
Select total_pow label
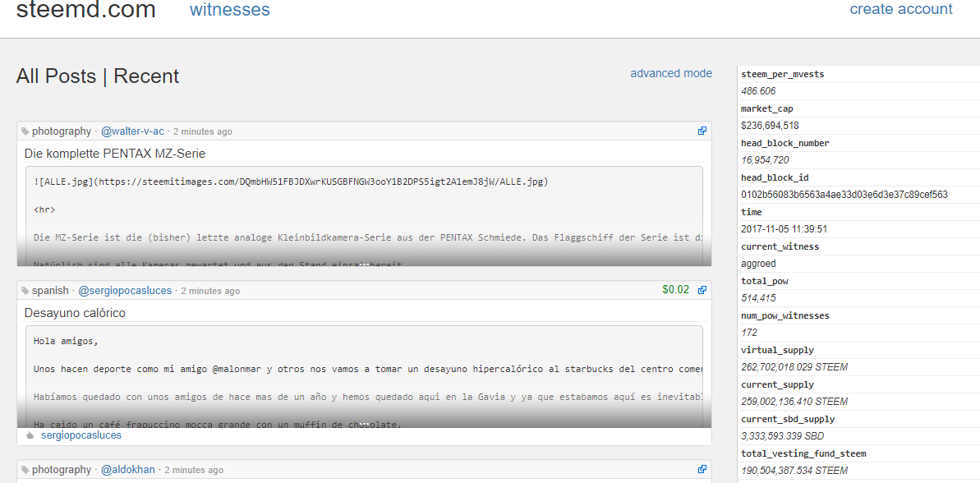point(765,281)
